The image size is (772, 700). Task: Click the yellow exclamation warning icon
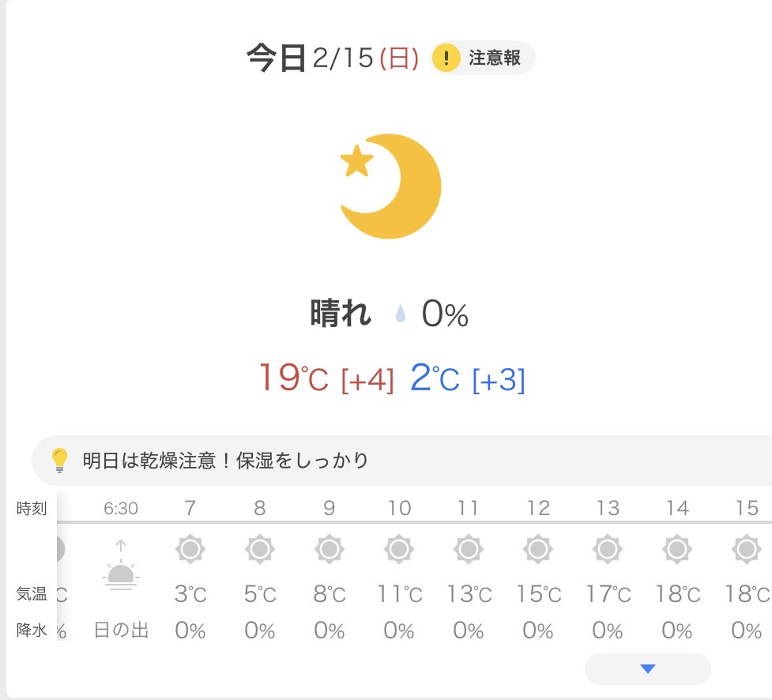(446, 58)
